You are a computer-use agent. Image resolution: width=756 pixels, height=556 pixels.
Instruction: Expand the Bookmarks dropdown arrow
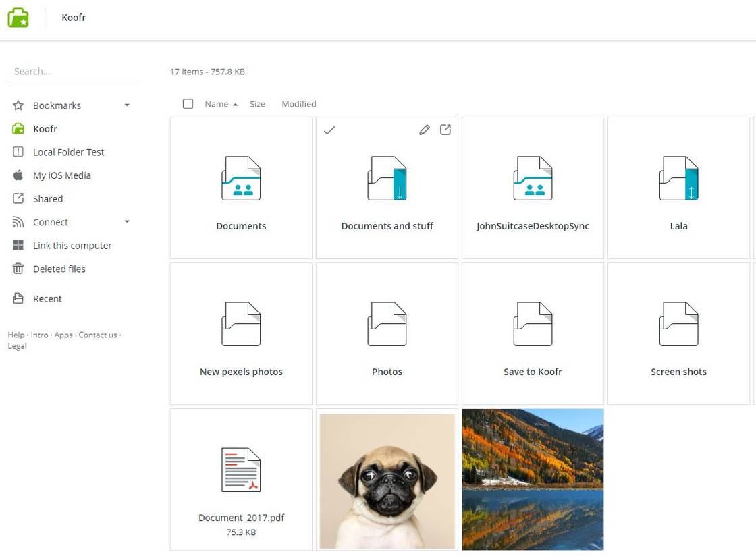click(x=127, y=105)
